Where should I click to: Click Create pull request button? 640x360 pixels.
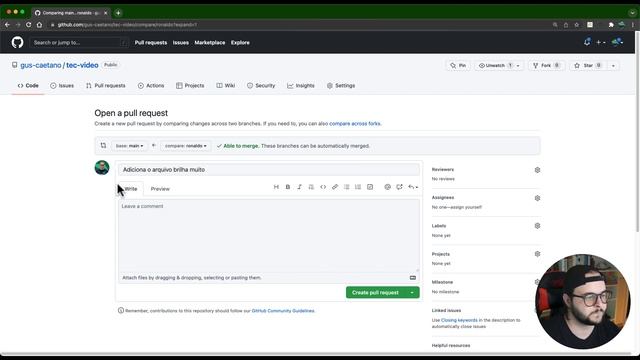[375, 292]
